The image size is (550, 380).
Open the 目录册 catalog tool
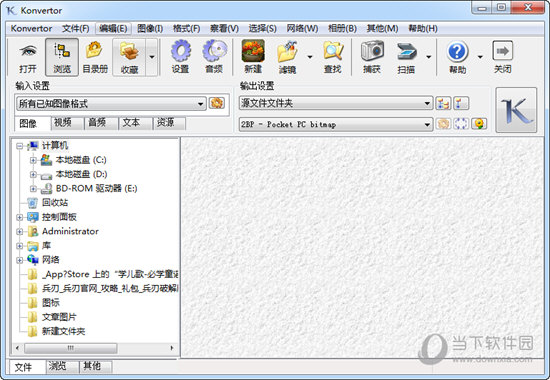(95, 57)
